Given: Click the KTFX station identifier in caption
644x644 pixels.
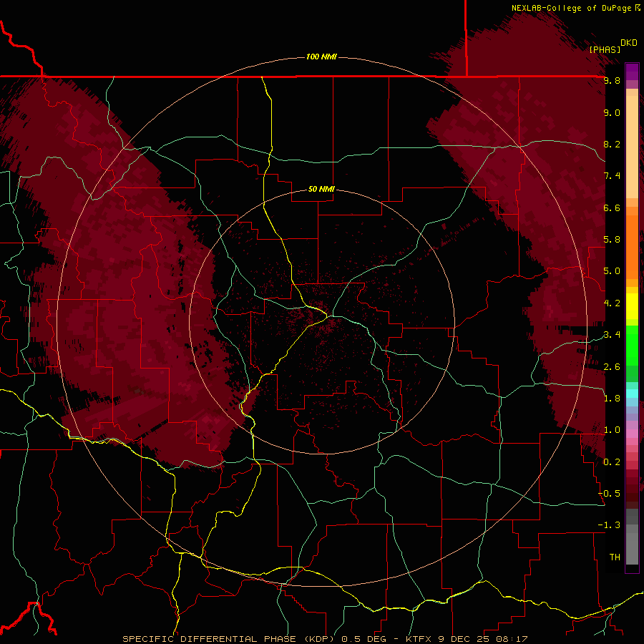Looking at the screenshot, I should [419, 639].
